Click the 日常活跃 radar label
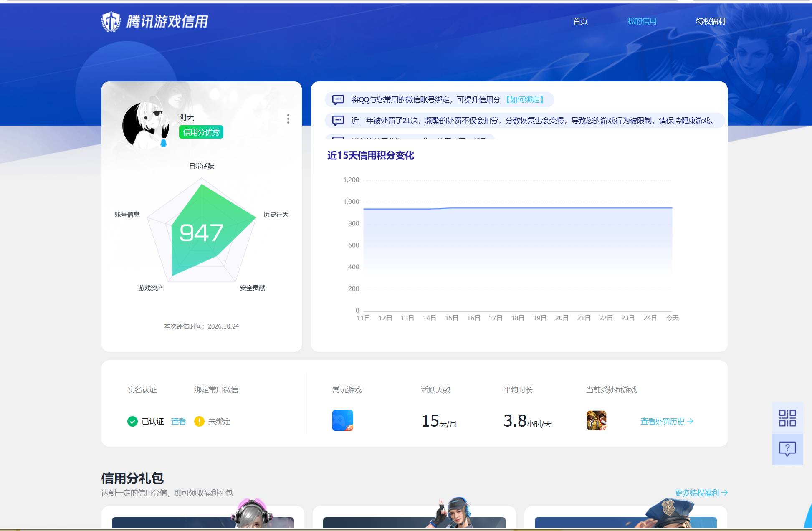Image resolution: width=812 pixels, height=531 pixels. (x=202, y=166)
